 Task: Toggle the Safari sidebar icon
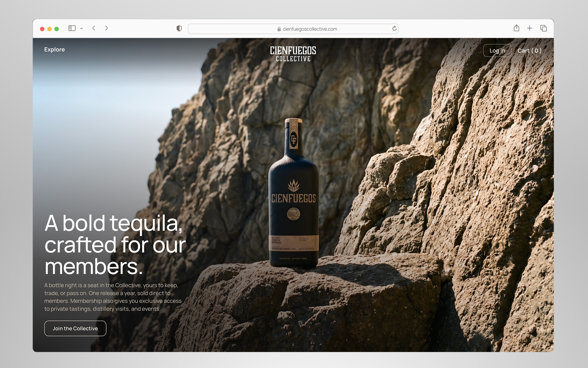tap(72, 28)
